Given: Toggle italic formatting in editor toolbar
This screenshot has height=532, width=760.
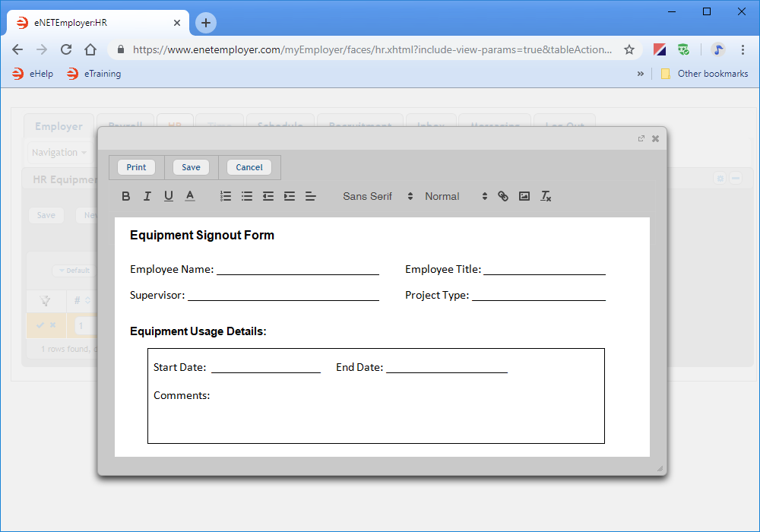Looking at the screenshot, I should (147, 196).
